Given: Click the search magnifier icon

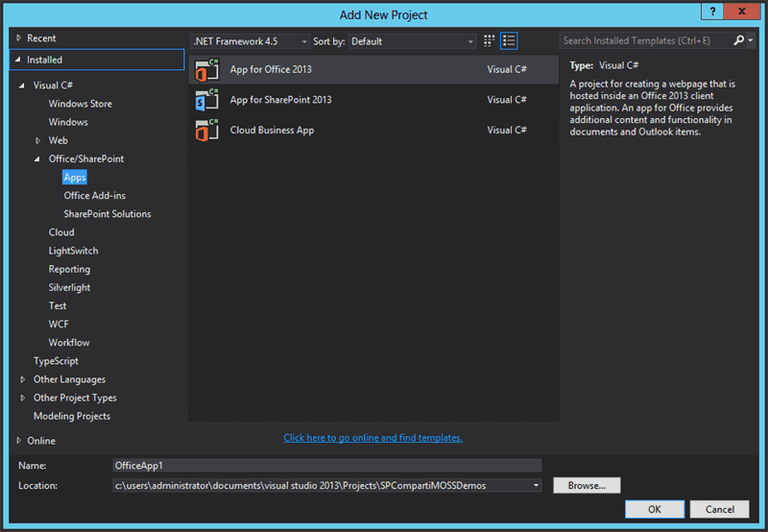Looking at the screenshot, I should coord(738,40).
